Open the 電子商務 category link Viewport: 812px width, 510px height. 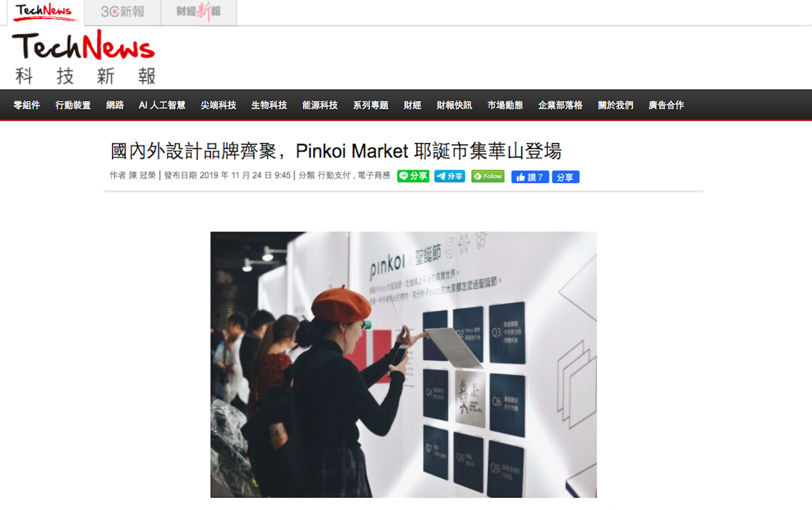coord(374,175)
